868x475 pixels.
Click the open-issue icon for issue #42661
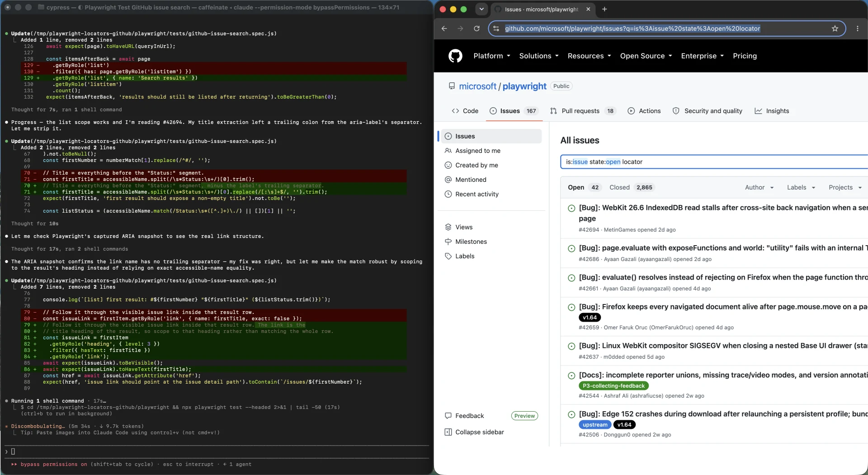pyautogui.click(x=571, y=278)
